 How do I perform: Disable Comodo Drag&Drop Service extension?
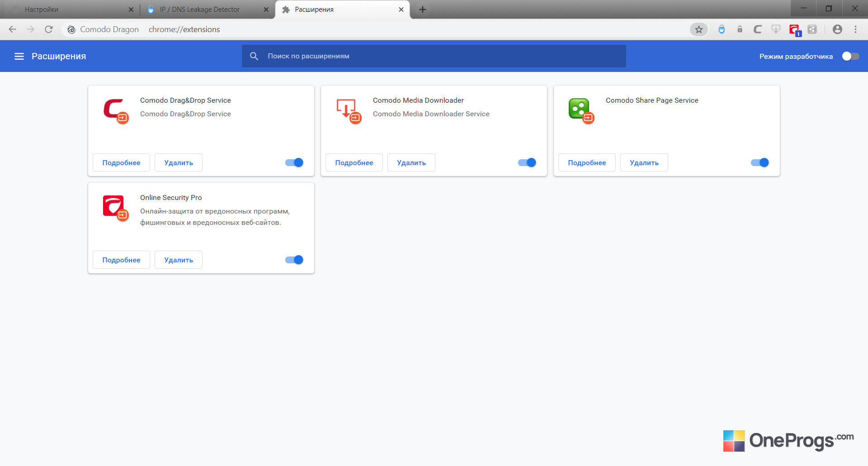click(294, 162)
